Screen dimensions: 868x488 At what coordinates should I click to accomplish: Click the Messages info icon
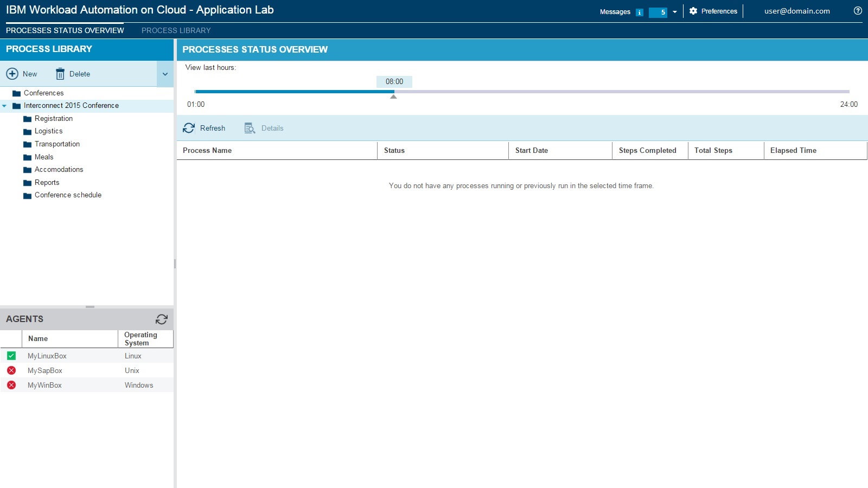coord(640,12)
